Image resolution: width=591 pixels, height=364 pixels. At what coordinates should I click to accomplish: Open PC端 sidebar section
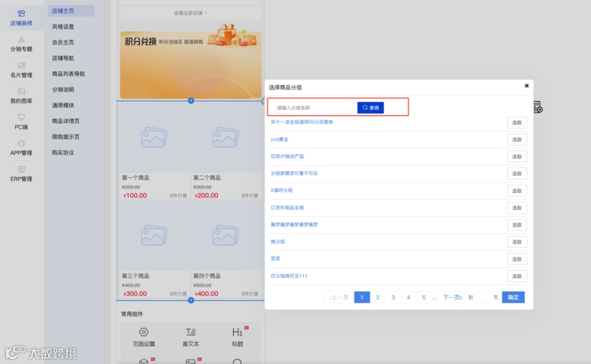[x=21, y=122]
